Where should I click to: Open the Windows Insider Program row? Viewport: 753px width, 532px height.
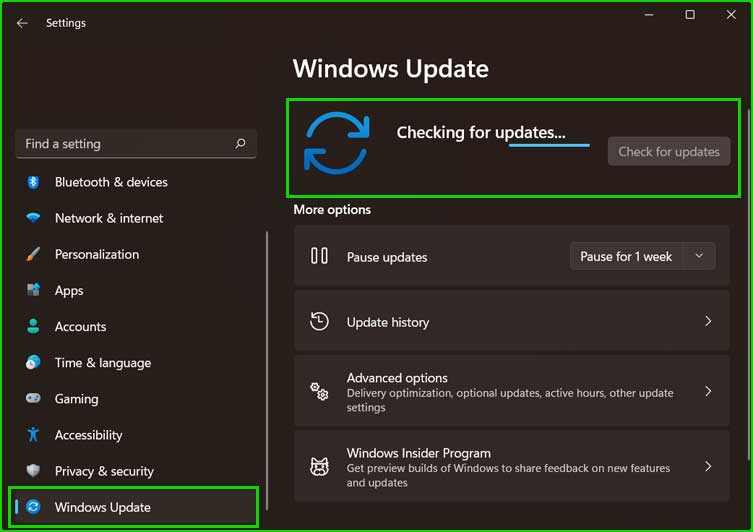tap(512, 466)
